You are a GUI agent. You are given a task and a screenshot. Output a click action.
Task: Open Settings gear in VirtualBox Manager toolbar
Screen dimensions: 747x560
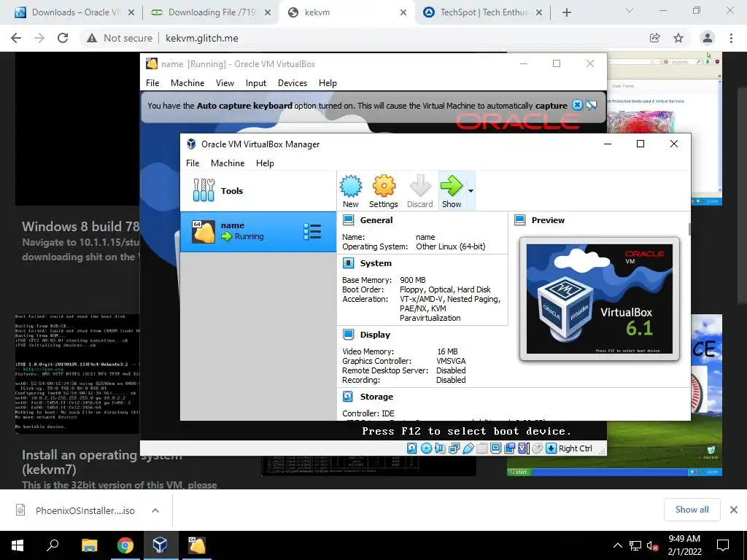384,186
